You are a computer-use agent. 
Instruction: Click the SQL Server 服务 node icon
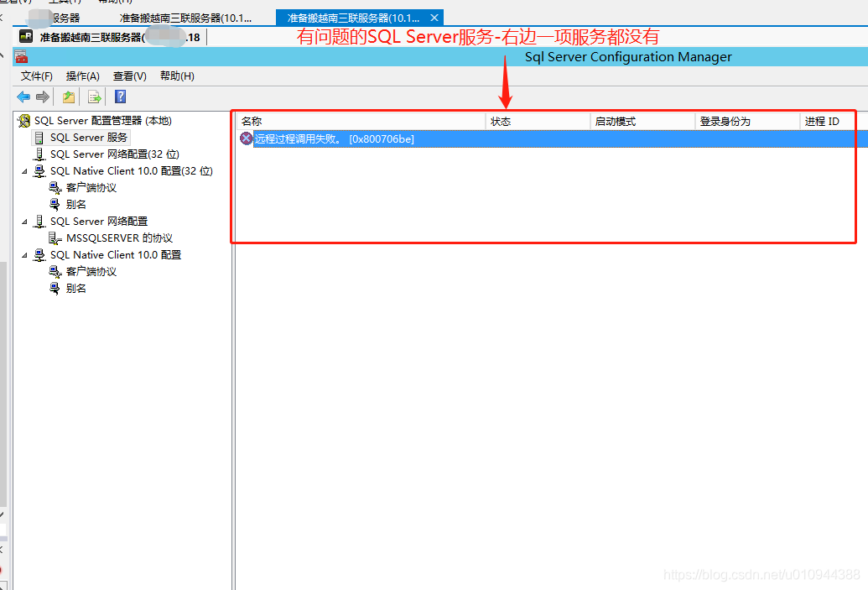pyautogui.click(x=39, y=138)
